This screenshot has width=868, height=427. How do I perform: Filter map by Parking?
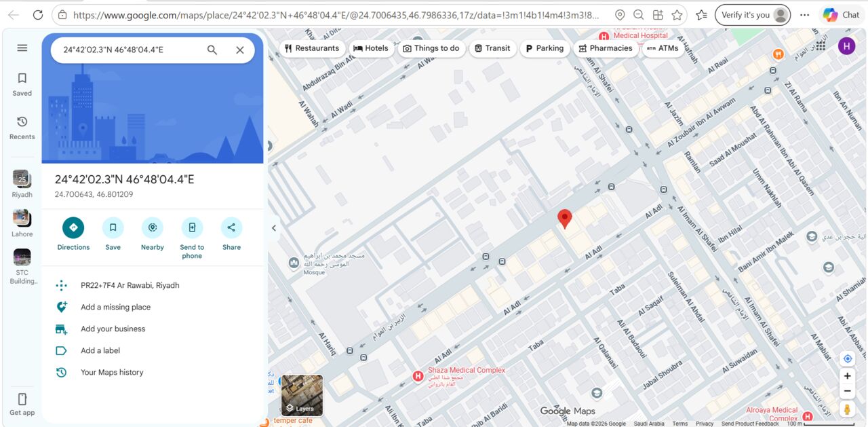pyautogui.click(x=545, y=48)
